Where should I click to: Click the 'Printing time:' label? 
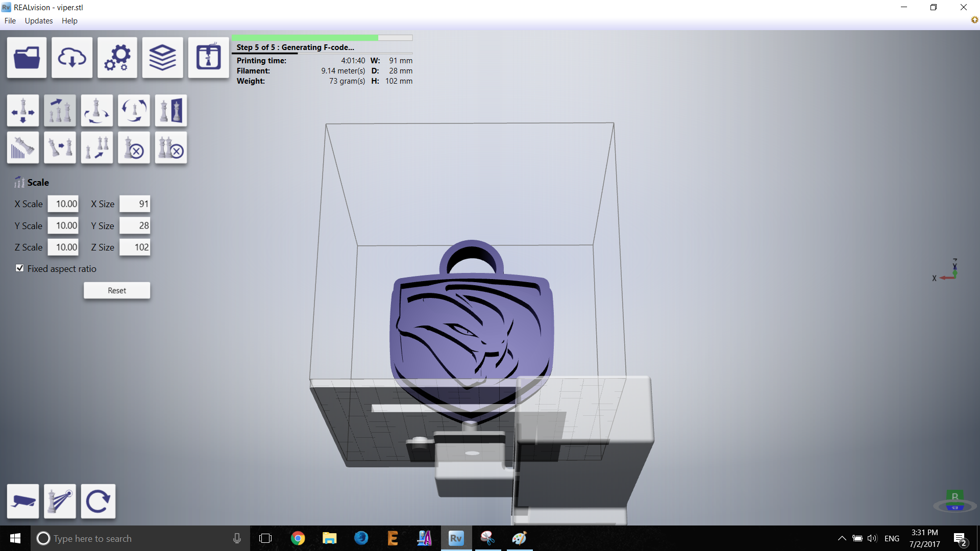(261, 61)
